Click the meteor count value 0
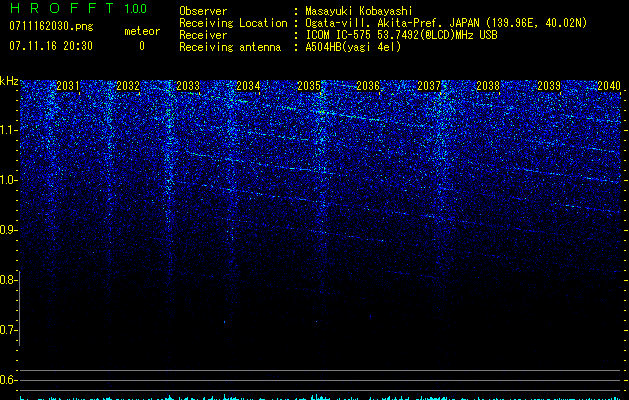 coord(142,46)
